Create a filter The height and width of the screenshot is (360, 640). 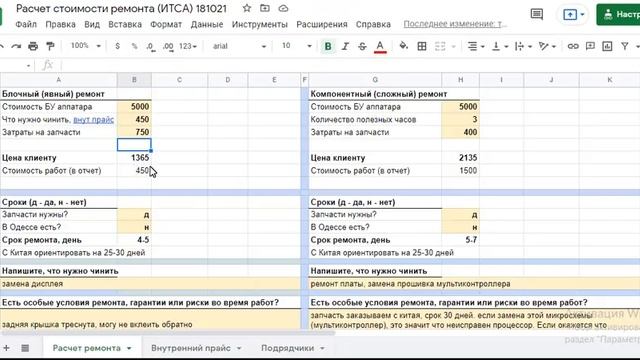point(625,46)
